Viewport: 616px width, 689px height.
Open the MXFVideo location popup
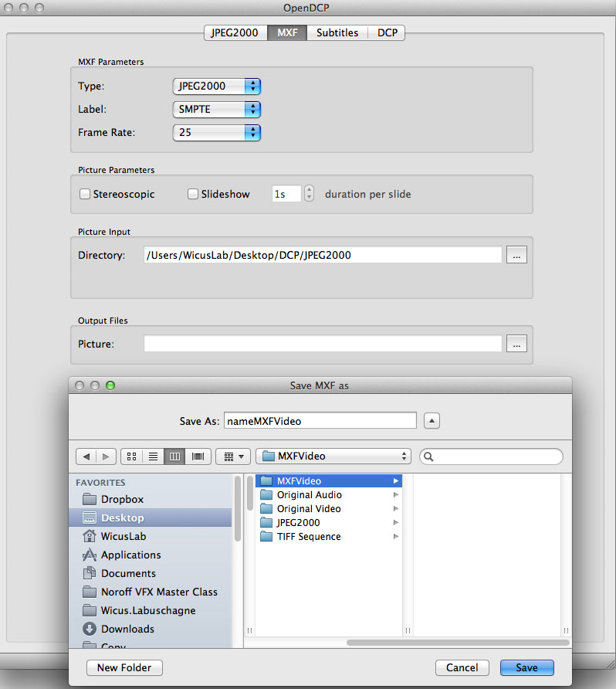pyautogui.click(x=333, y=456)
